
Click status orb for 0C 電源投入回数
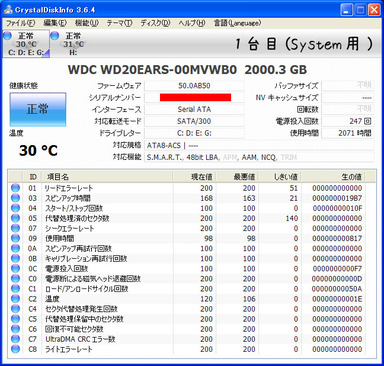click(x=15, y=268)
